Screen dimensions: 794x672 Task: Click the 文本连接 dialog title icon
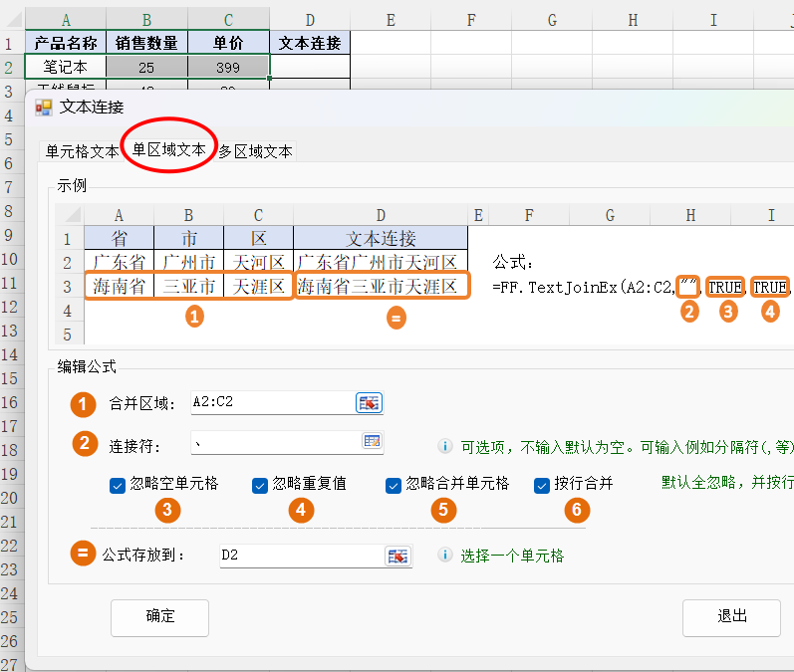pyautogui.click(x=44, y=108)
